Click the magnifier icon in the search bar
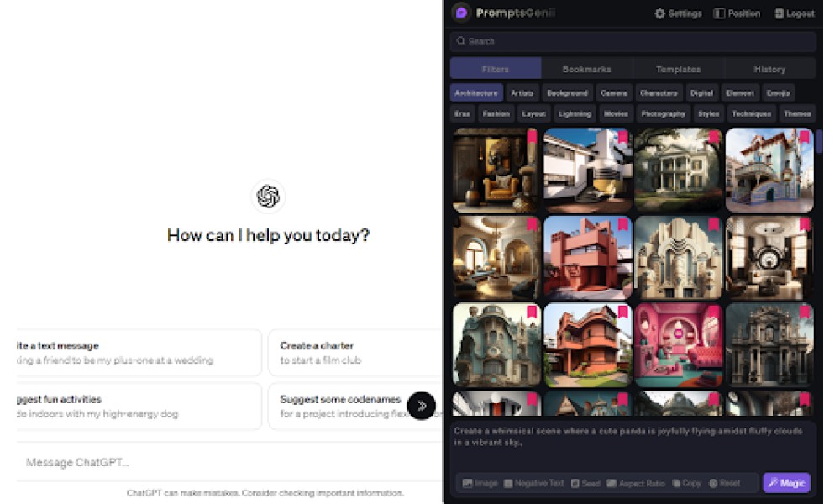This screenshot has height=504, width=840. [x=460, y=40]
